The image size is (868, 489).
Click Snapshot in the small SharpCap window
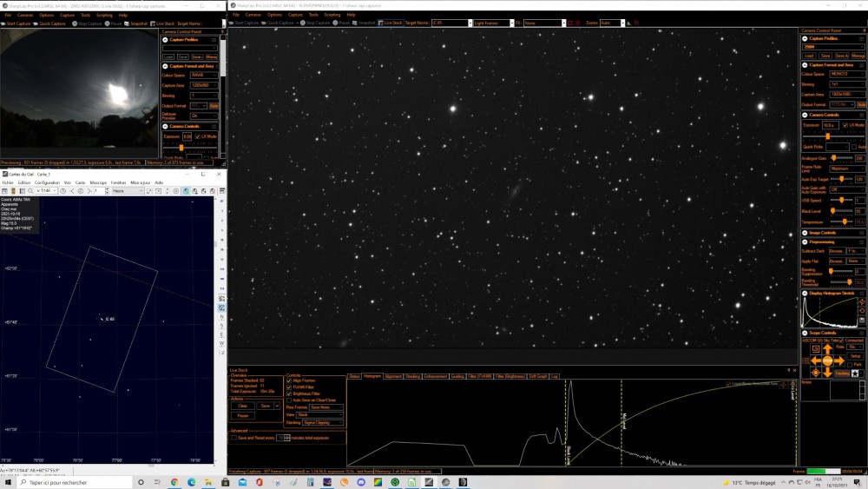point(135,23)
